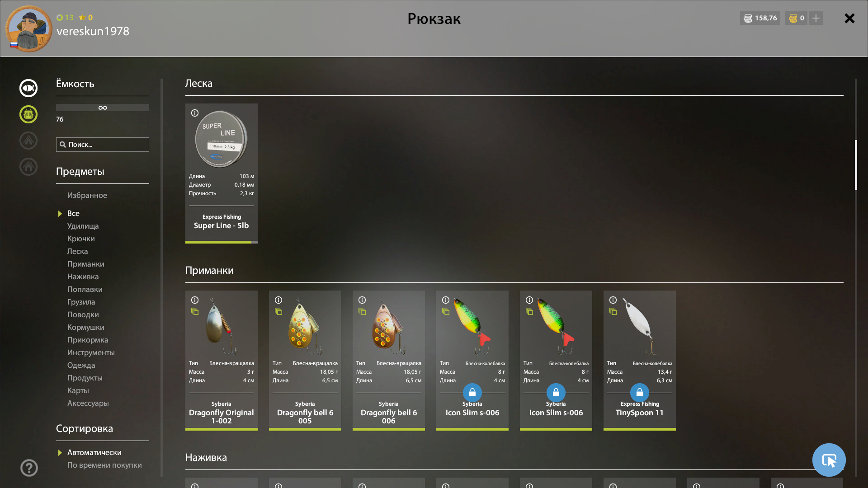The image size is (868, 488).
Task: Click copy icon on Dragonfly bell 6 005
Action: (278, 311)
